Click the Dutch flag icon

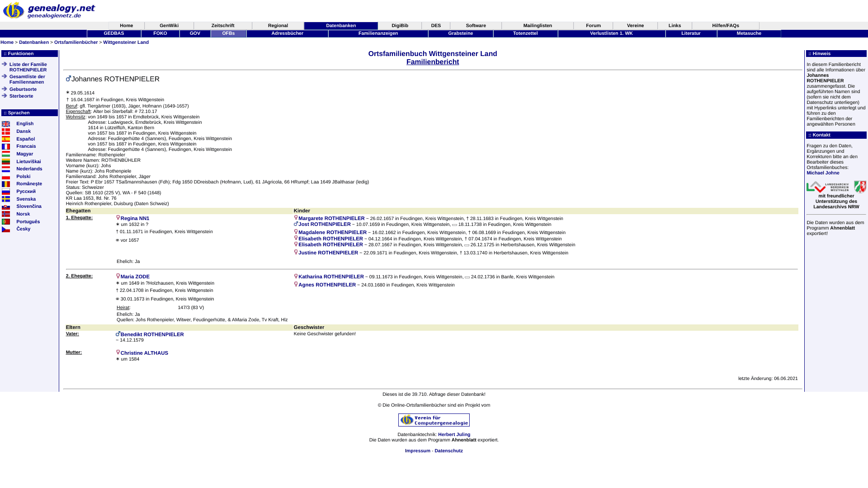click(x=6, y=169)
